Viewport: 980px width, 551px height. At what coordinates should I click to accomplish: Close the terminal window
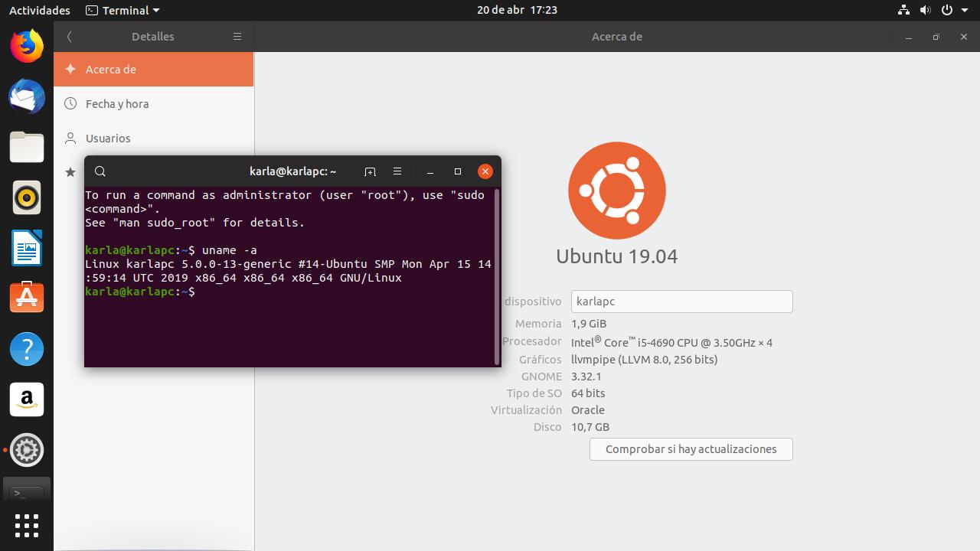485,171
